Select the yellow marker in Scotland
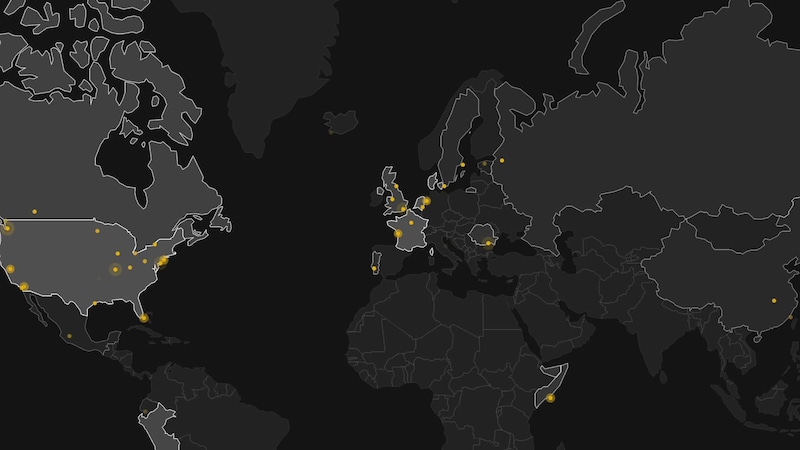This screenshot has height=450, width=800. pyautogui.click(x=395, y=186)
